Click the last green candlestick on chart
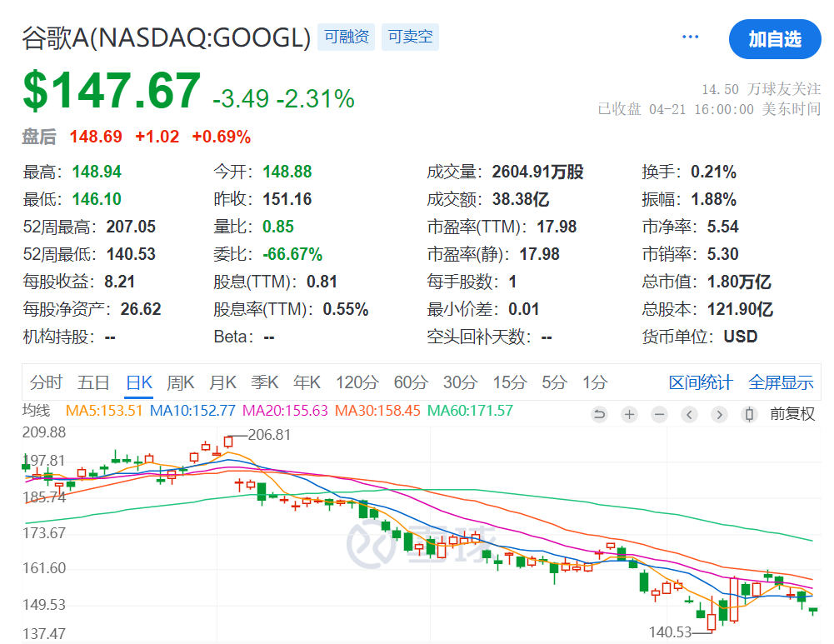Viewport: 834px width, 644px height. click(x=812, y=611)
